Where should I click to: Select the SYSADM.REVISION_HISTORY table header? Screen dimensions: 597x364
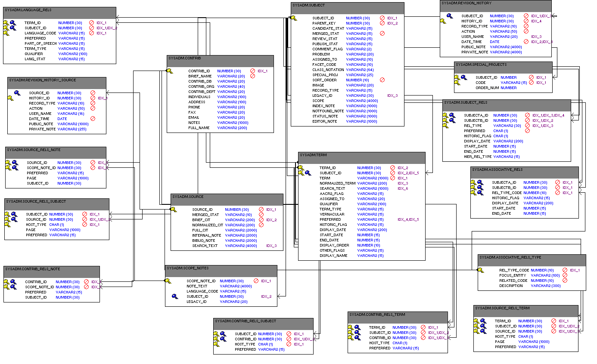coord(496,6)
